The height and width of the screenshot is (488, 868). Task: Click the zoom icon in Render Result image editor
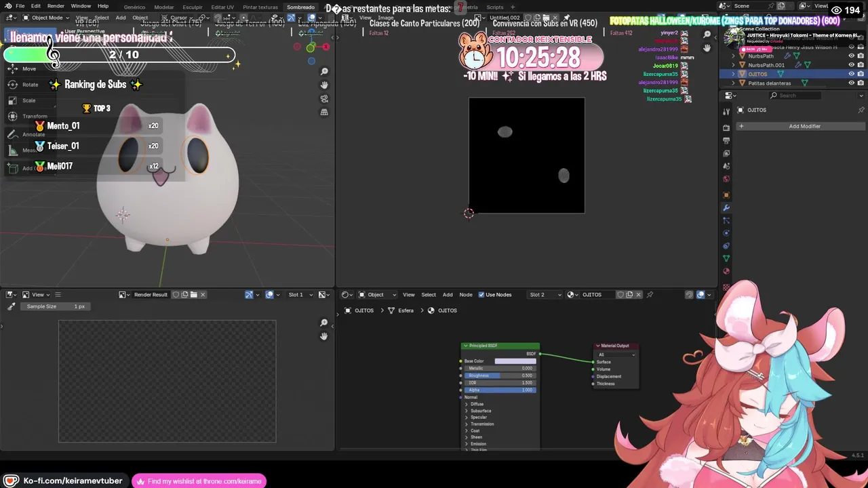click(x=324, y=323)
